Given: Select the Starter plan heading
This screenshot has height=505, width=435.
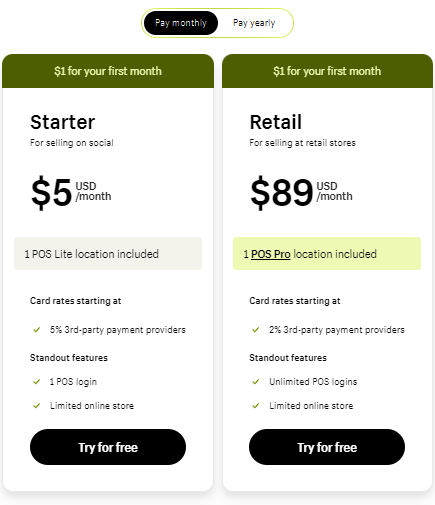Looking at the screenshot, I should point(63,122).
